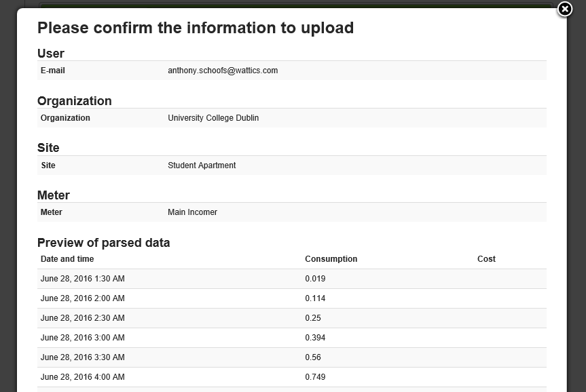Click the June 28, 2016 2:30 AM entry
The image size is (586, 392).
[x=82, y=318]
